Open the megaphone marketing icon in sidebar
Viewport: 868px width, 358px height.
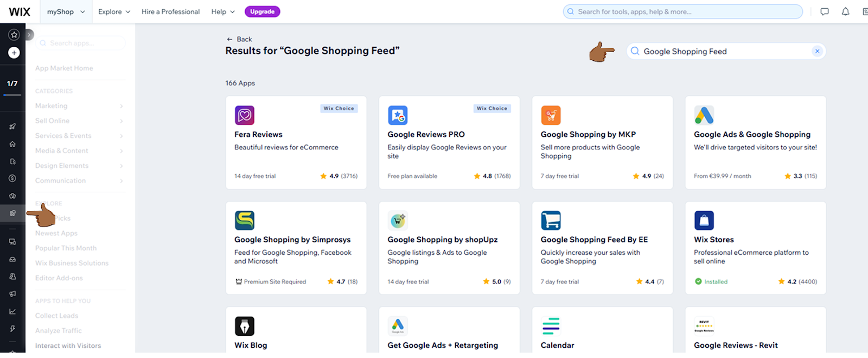coord(12,294)
